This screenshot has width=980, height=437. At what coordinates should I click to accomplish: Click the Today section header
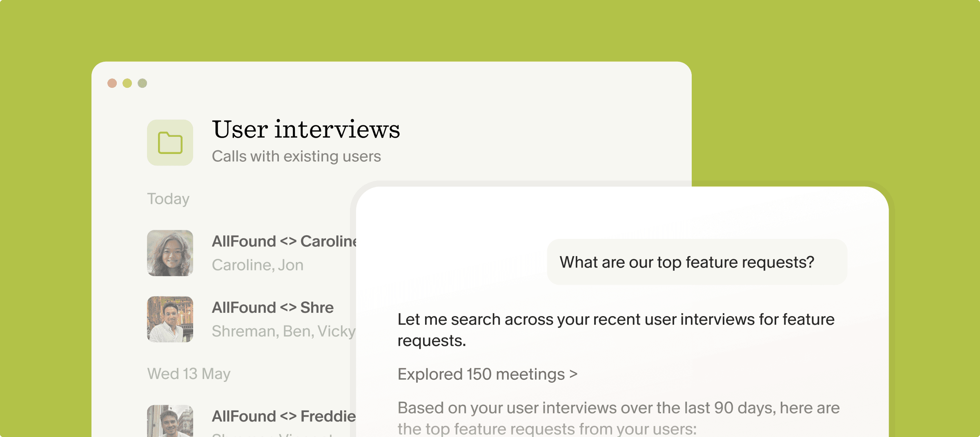coord(168,199)
